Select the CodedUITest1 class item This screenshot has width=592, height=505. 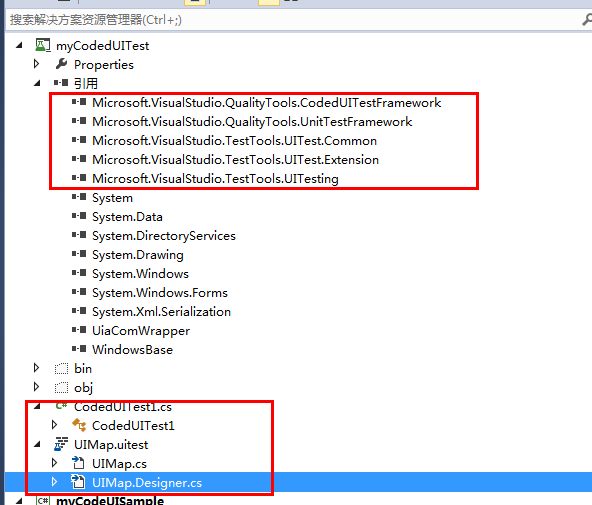[133, 426]
